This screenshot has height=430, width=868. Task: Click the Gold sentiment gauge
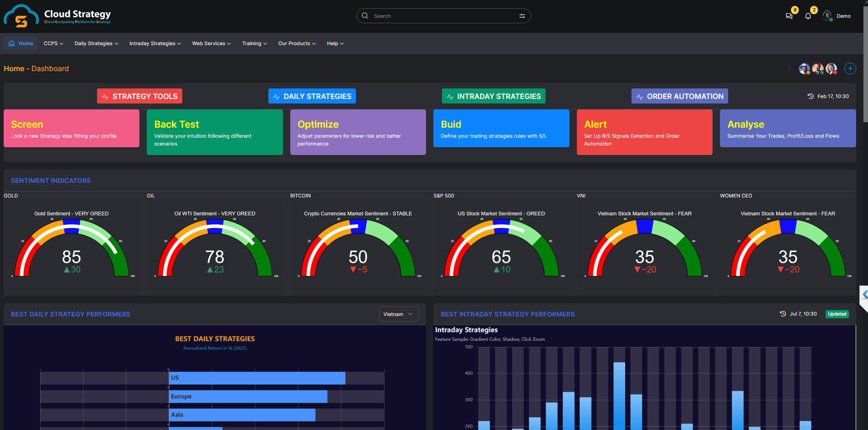(72, 249)
